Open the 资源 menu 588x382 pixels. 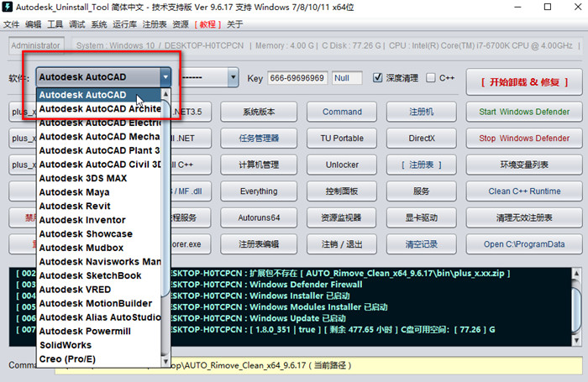pyautogui.click(x=181, y=24)
